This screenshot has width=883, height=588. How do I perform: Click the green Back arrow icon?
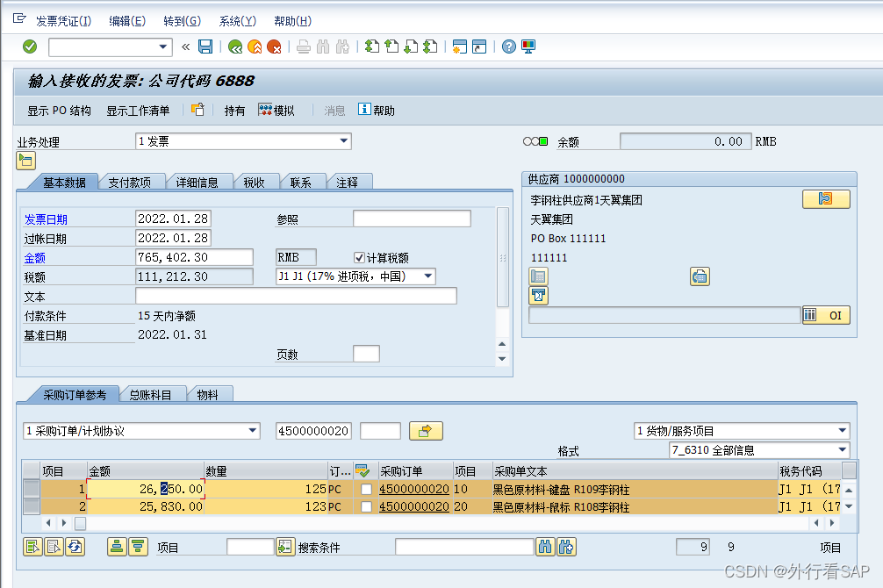235,47
